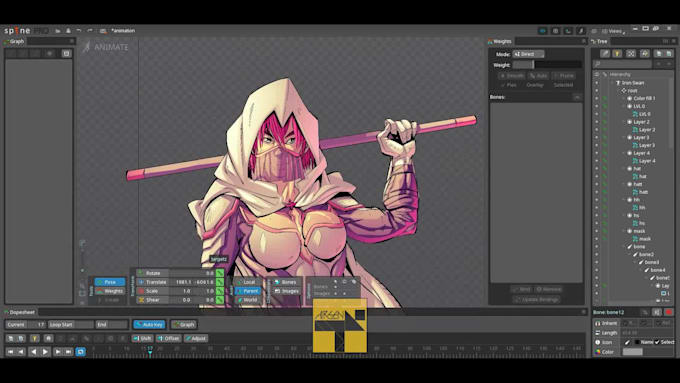Open the Weights panel tab
The image size is (680, 383).
point(500,41)
